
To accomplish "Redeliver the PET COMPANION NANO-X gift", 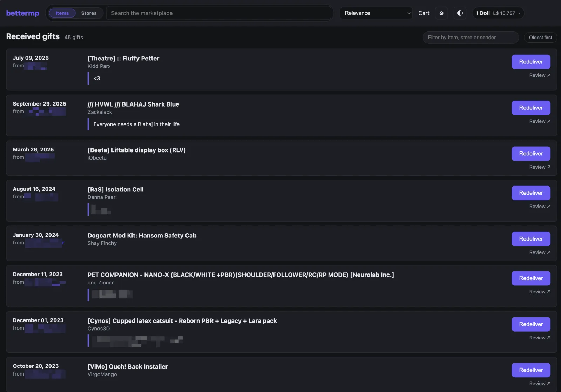I will [x=531, y=278].
